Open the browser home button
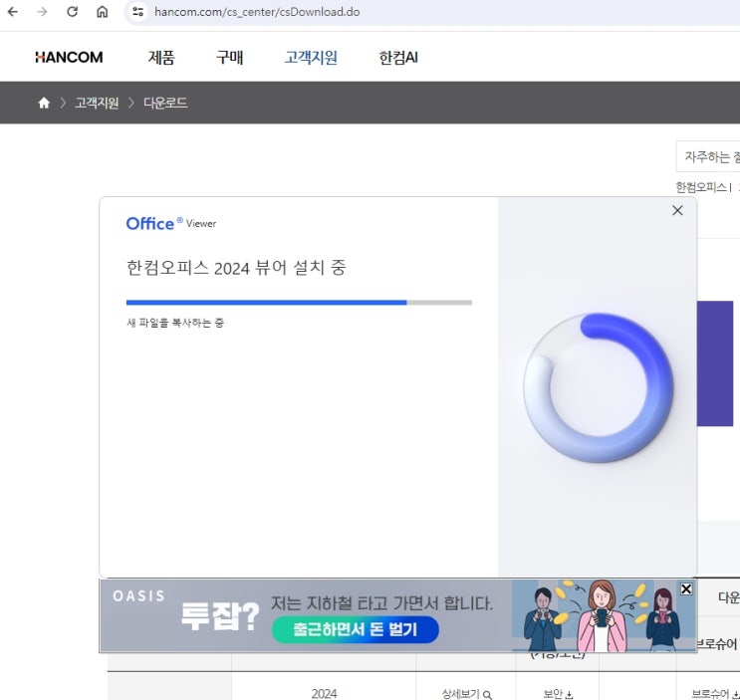 [x=102, y=12]
